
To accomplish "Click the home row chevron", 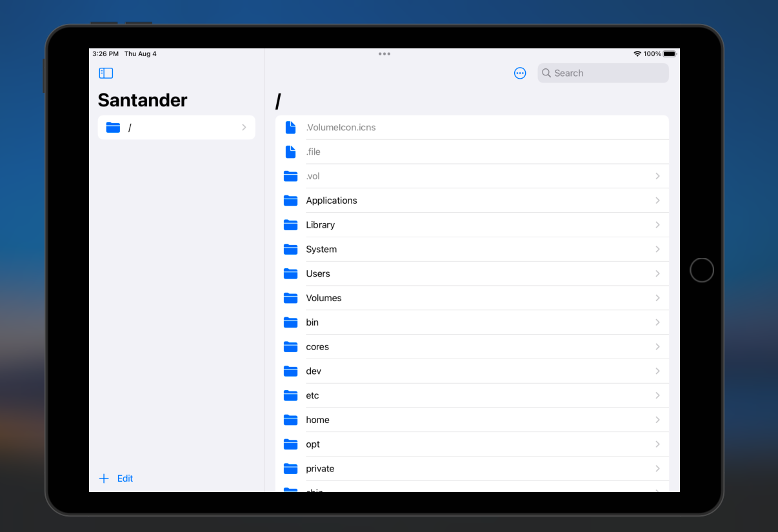I will click(x=657, y=420).
